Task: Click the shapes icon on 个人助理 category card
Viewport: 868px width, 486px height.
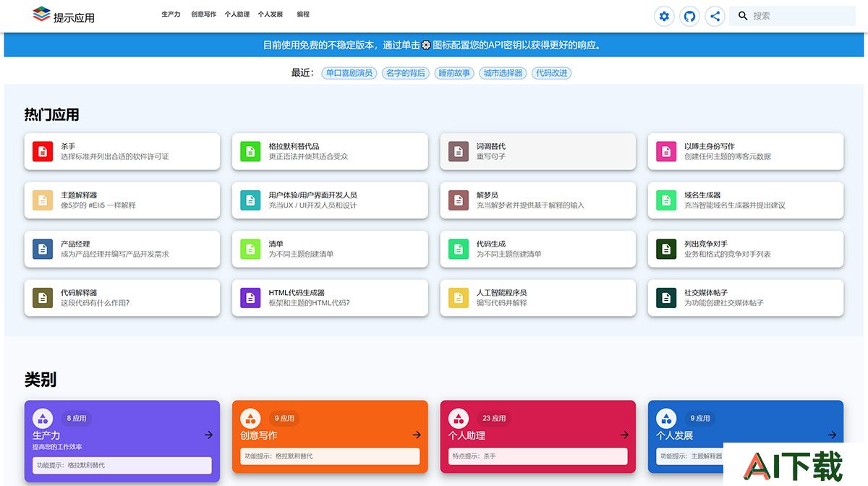Action: (459, 418)
